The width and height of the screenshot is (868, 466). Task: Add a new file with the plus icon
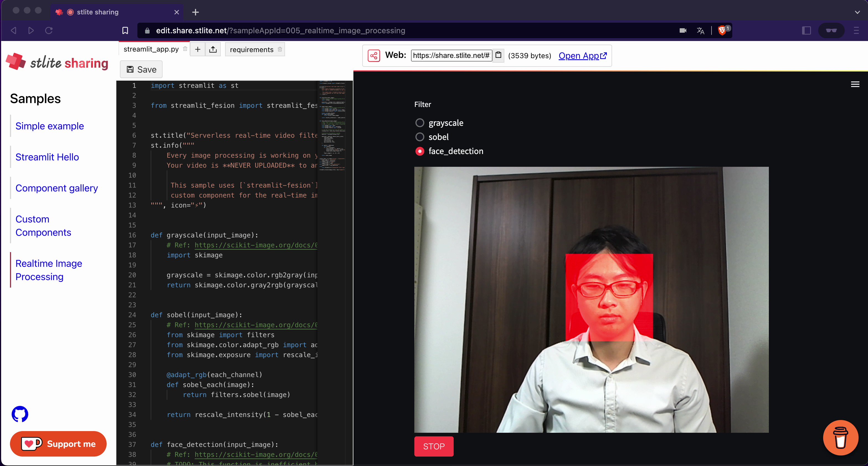point(198,49)
